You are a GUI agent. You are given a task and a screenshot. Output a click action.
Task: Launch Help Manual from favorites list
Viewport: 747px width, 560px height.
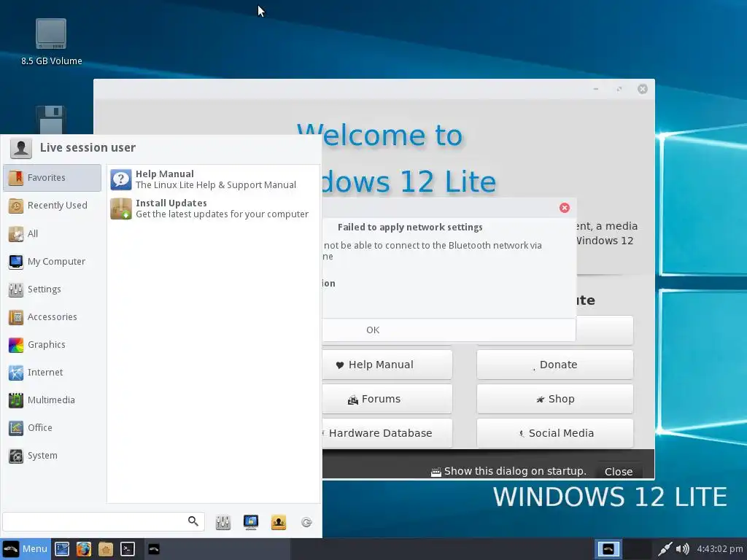click(x=213, y=179)
